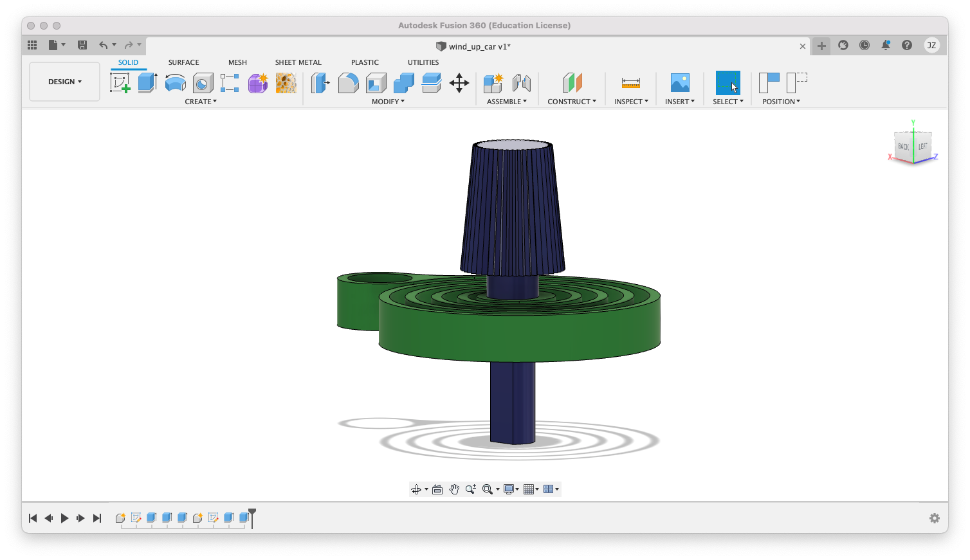Undo the last action
The width and height of the screenshot is (970, 560).
click(x=103, y=45)
